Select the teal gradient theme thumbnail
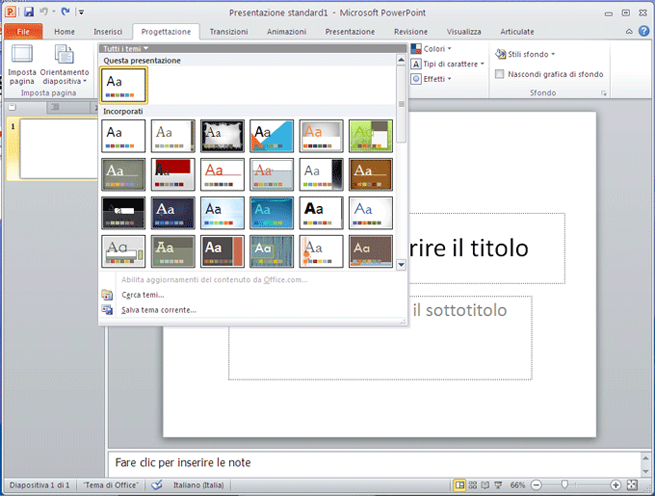Screen dimensions: 655x496 pyautogui.click(x=272, y=213)
